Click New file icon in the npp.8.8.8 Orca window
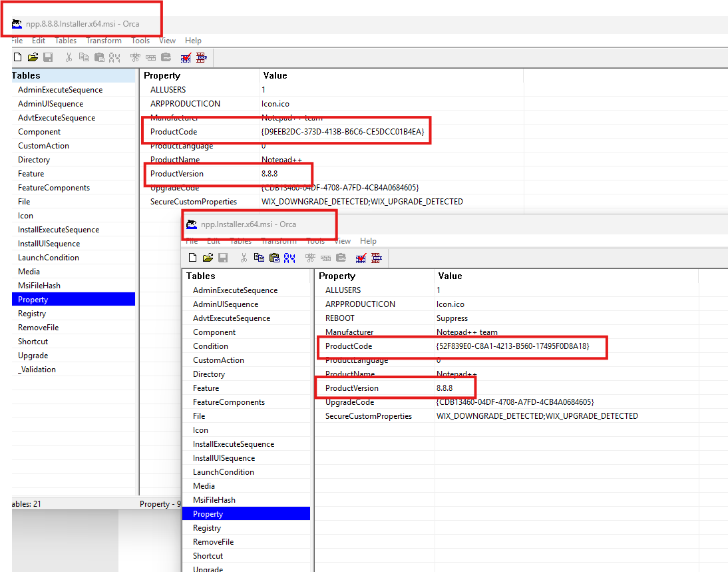This screenshot has width=728, height=572. pos(18,57)
